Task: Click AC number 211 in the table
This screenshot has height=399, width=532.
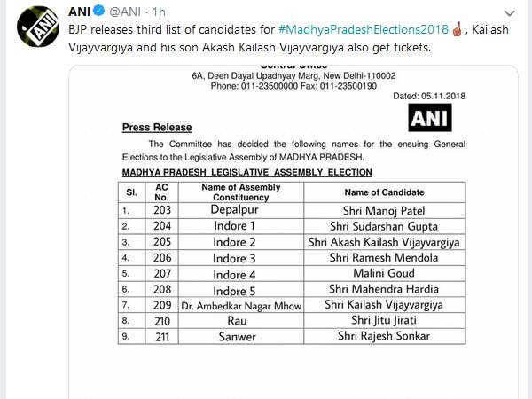Action: [161, 337]
